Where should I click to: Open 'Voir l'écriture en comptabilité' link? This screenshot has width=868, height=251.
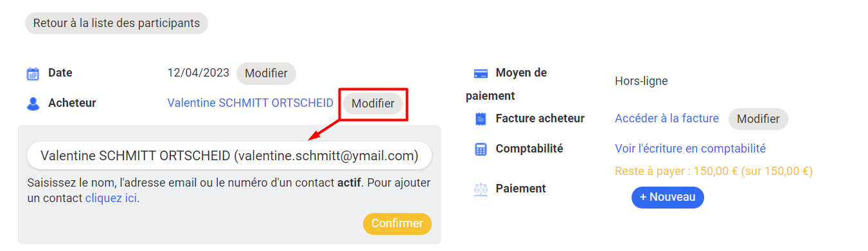(690, 149)
